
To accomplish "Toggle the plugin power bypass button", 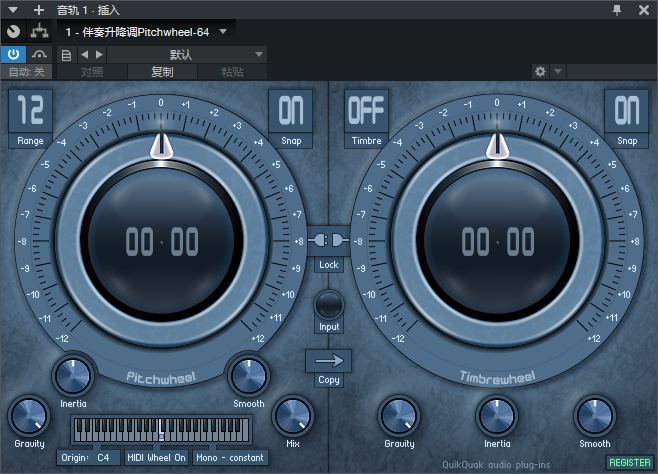I will coord(13,54).
